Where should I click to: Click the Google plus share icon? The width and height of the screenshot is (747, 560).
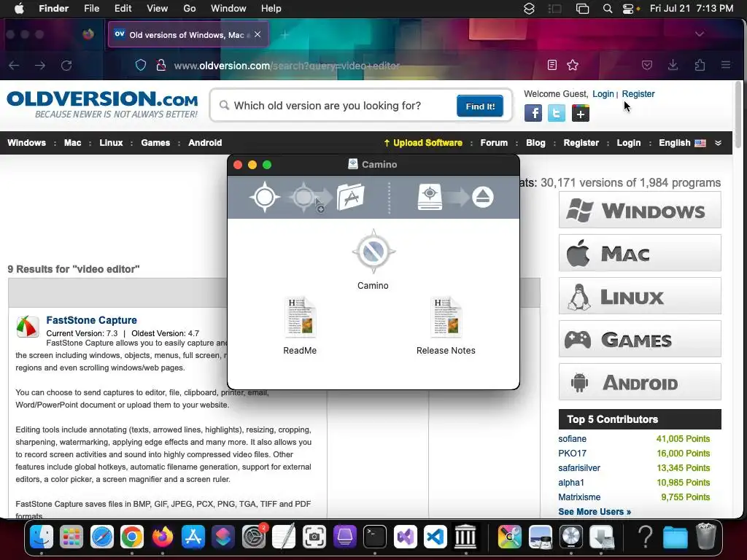(580, 113)
